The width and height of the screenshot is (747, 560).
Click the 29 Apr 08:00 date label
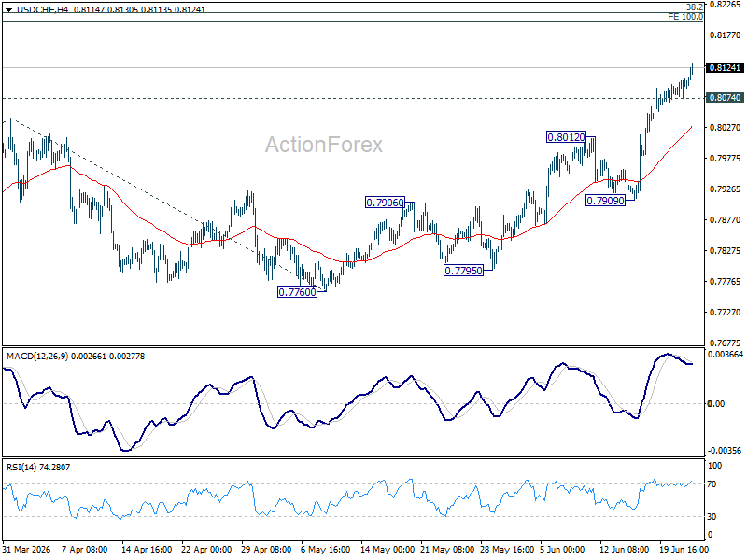coord(266,550)
